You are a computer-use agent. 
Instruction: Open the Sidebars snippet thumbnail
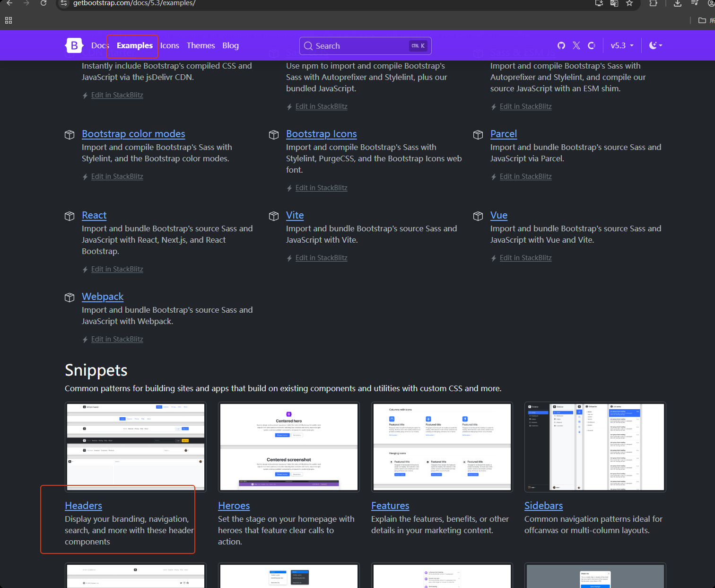coord(595,447)
